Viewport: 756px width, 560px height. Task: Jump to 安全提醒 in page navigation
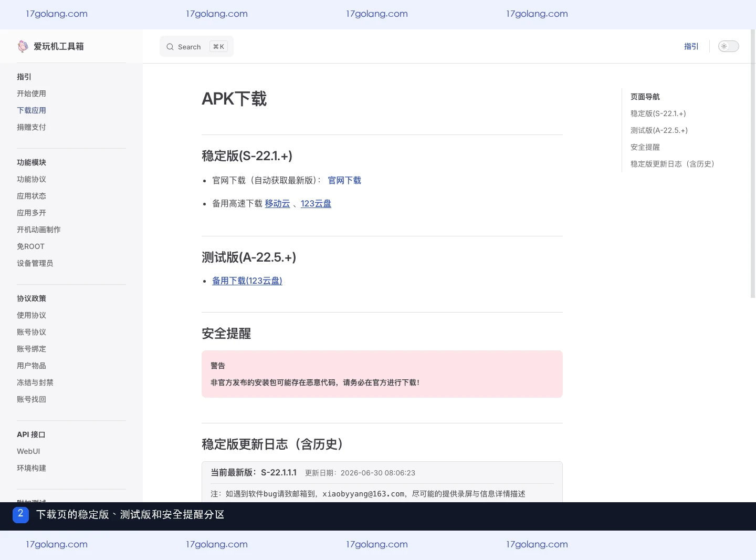[x=645, y=147]
